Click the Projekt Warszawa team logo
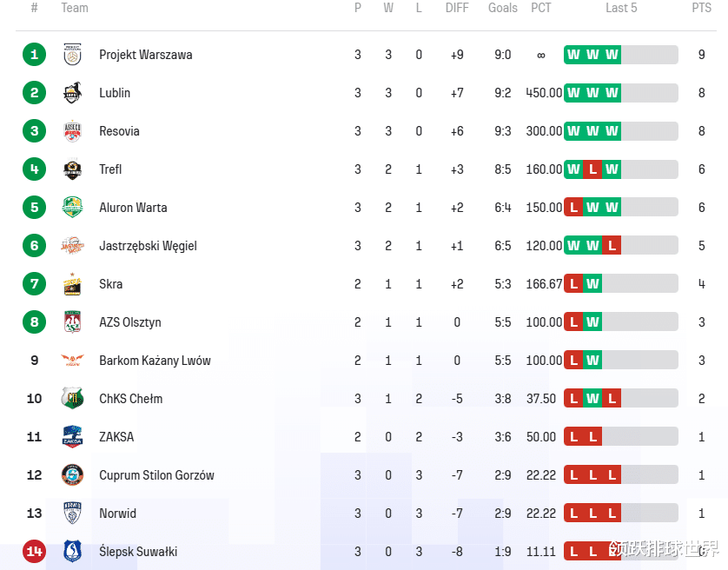 (72, 55)
